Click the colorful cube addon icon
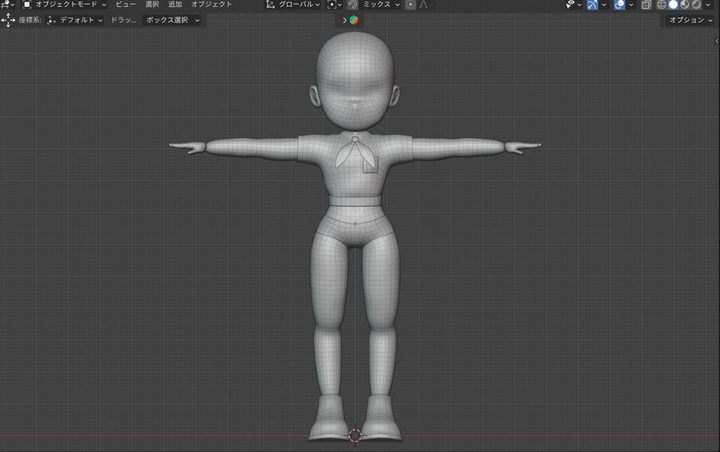The height and width of the screenshot is (452, 720). coord(354,20)
